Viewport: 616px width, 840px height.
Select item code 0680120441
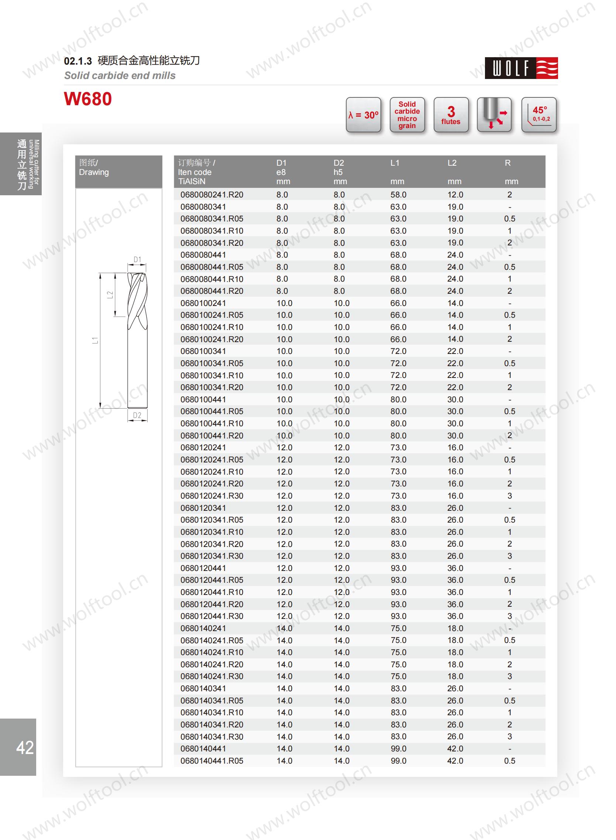(203, 568)
